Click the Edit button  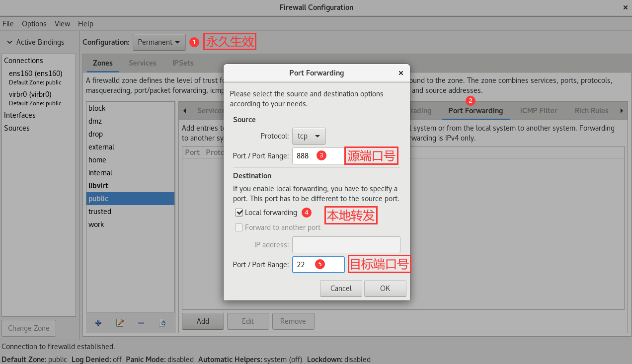pyautogui.click(x=248, y=321)
